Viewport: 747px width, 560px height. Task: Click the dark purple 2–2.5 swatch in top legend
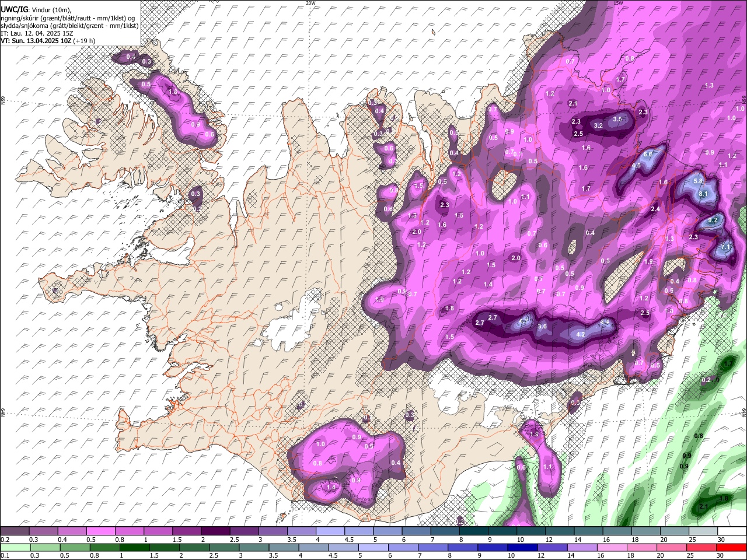pyautogui.click(x=215, y=531)
